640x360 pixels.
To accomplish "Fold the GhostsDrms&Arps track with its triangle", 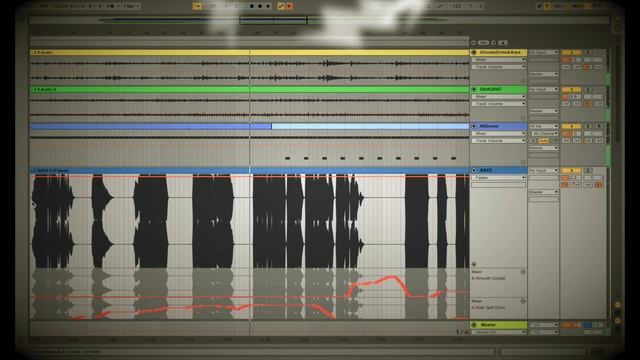I will point(474,53).
